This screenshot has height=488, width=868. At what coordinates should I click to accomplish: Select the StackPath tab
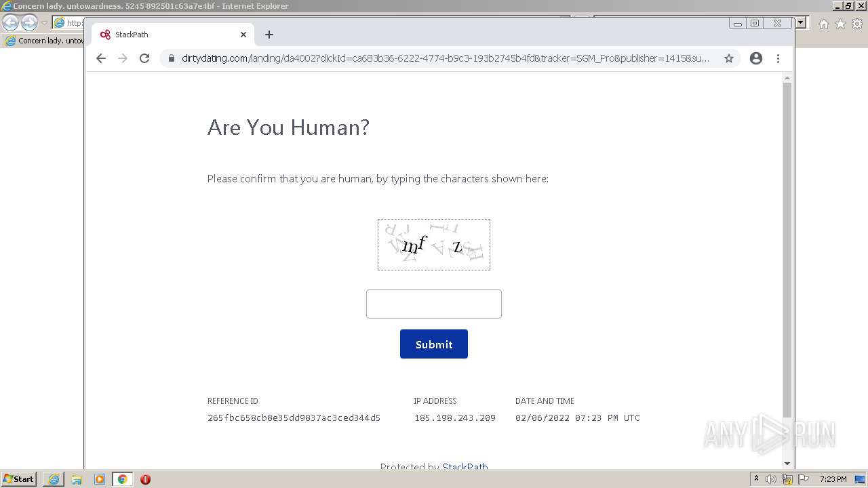[x=172, y=35]
